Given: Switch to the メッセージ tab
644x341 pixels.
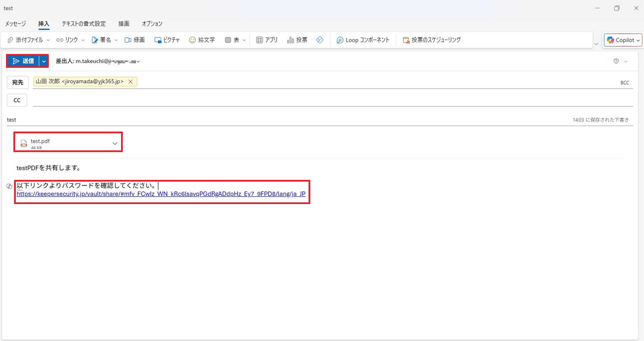Looking at the screenshot, I should (x=15, y=23).
